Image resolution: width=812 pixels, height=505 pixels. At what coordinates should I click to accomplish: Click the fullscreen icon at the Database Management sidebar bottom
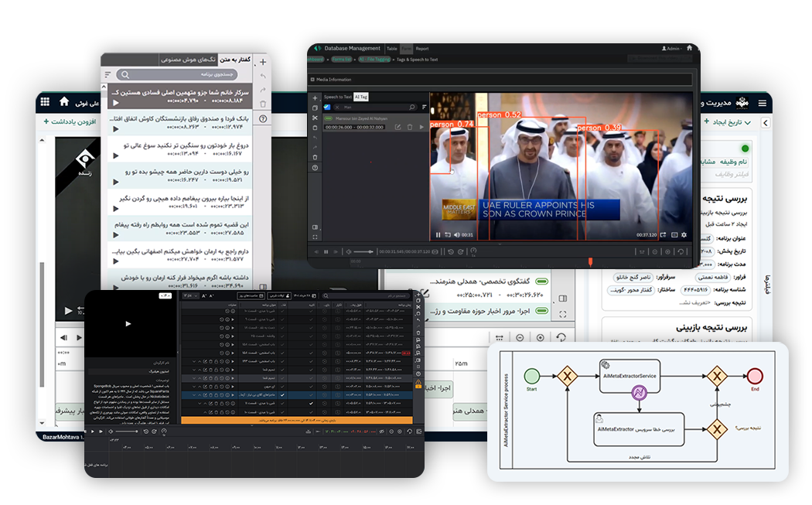pos(315,237)
